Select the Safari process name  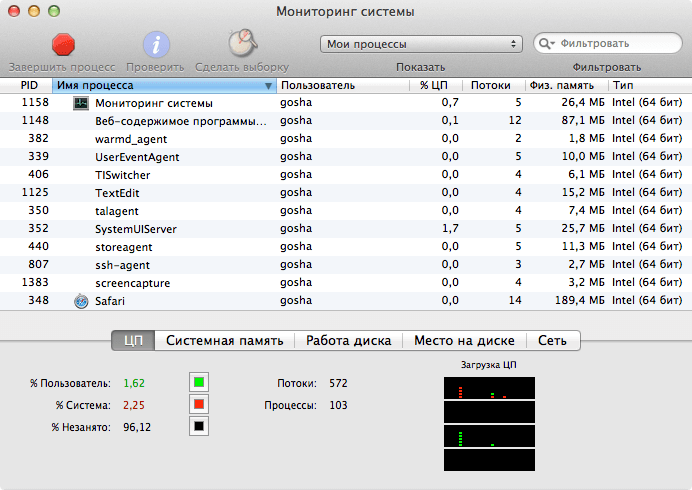[x=110, y=301]
